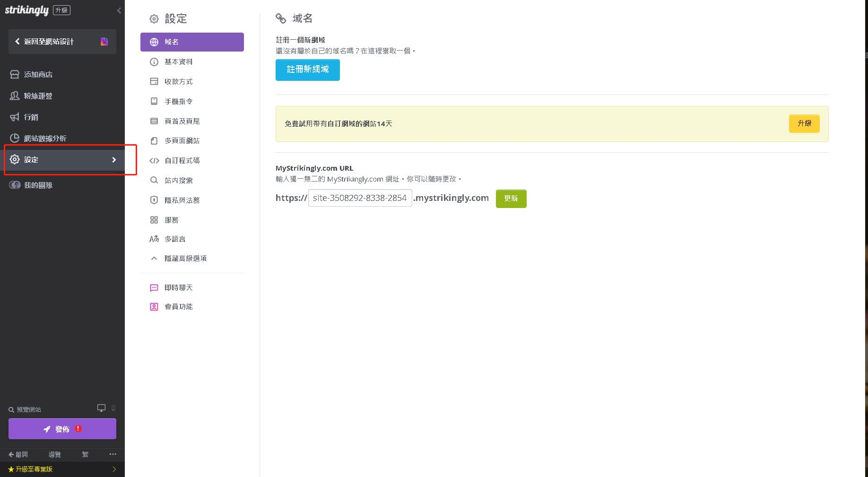Switch to mobile preview view

click(113, 408)
